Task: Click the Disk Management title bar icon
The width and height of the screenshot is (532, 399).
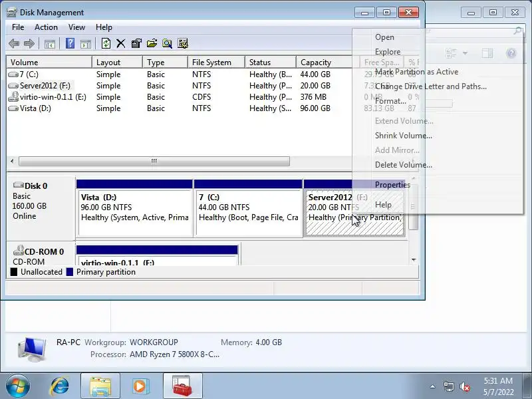Action: pos(11,13)
